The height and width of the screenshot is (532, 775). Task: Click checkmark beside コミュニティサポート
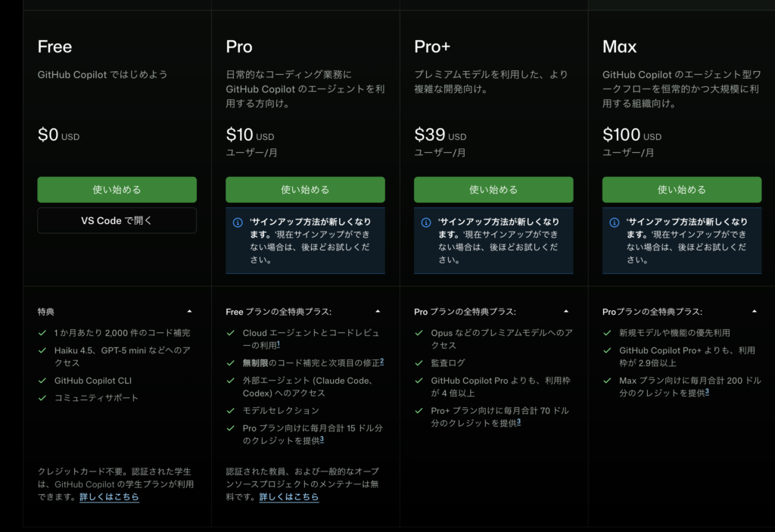[42, 398]
